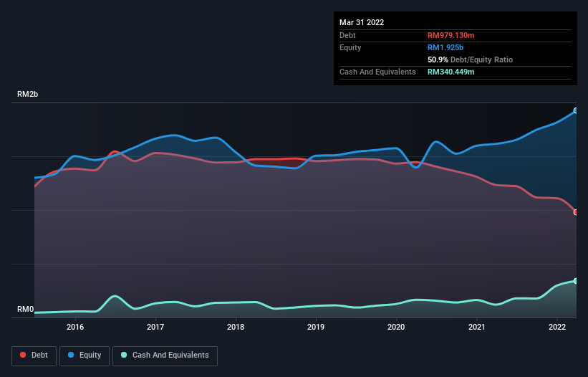The height and width of the screenshot is (377, 588).
Task: Toggle the Debt legend button
Action: click(x=34, y=355)
